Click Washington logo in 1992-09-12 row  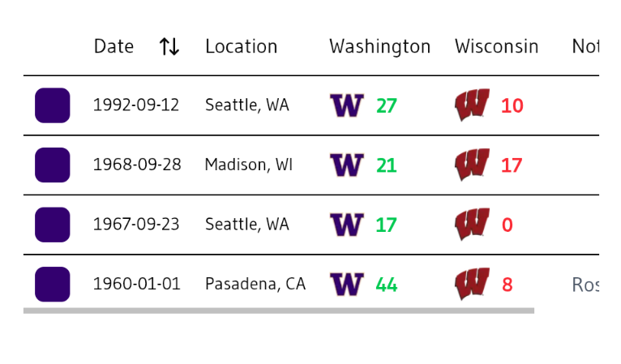[347, 105]
